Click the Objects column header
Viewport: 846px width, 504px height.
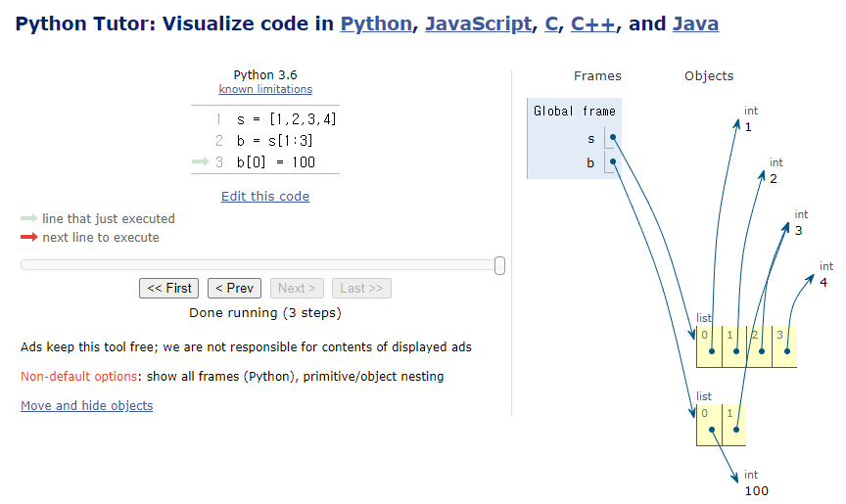pos(709,76)
